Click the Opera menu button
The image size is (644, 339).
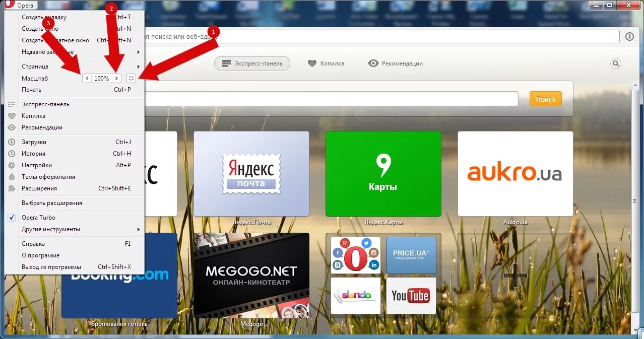[20, 6]
